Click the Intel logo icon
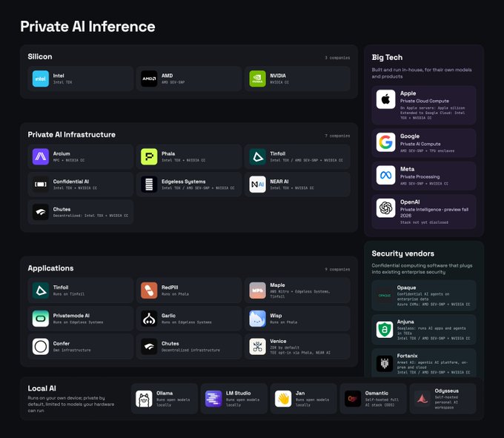Screen dimensions: 504x438 click(x=41, y=79)
